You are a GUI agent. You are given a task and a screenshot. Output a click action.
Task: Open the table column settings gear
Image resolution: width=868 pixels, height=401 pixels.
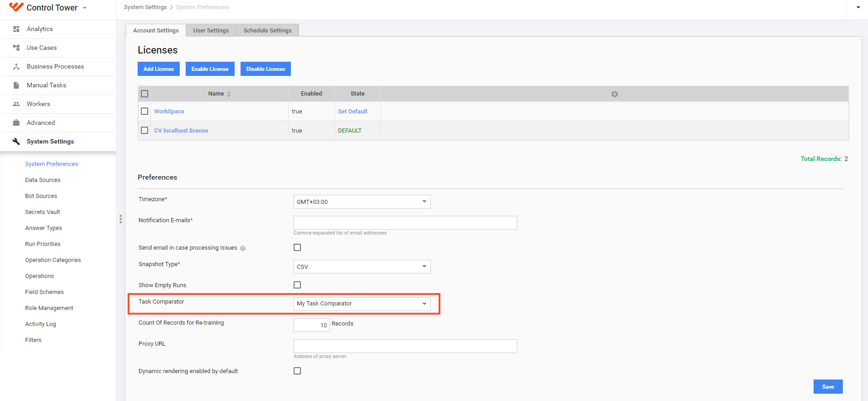615,94
